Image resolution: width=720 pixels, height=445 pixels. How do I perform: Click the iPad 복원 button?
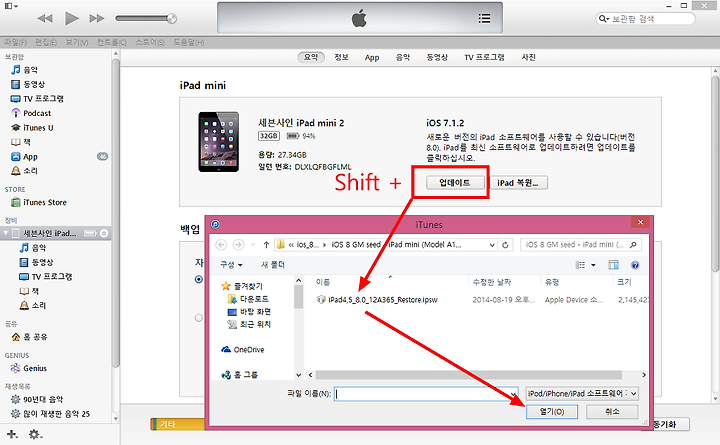[x=518, y=183]
